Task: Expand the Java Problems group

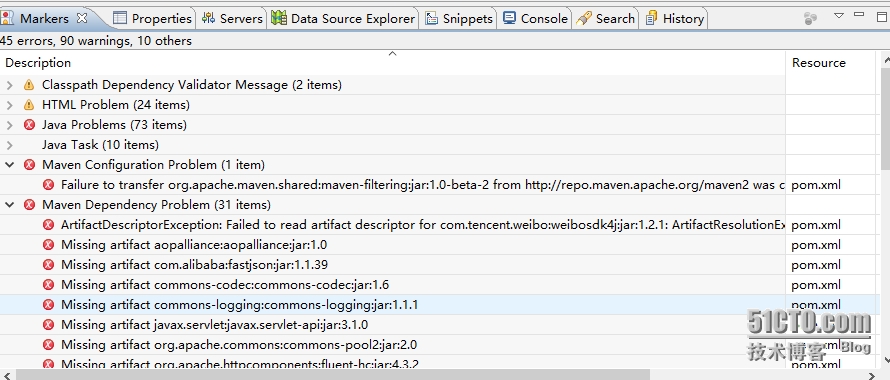Action: [9, 125]
